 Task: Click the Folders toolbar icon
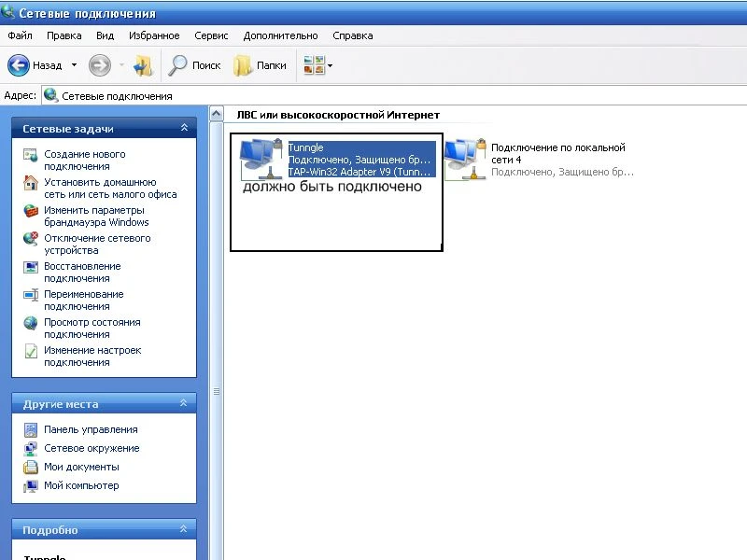coord(243,65)
